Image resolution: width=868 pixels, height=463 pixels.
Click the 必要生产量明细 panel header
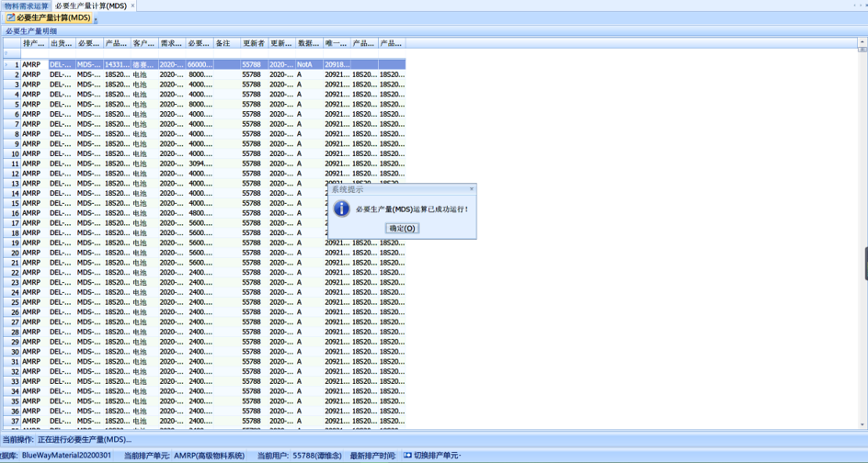coord(31,31)
